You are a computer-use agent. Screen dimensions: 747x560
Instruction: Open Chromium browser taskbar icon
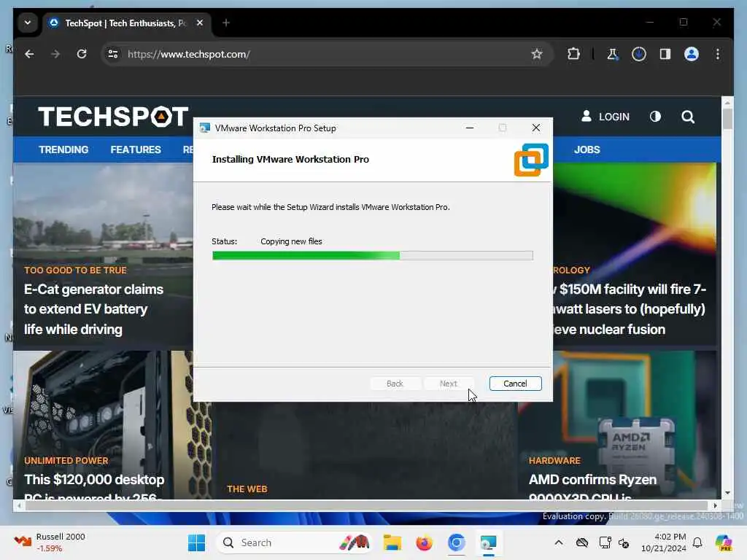point(456,542)
